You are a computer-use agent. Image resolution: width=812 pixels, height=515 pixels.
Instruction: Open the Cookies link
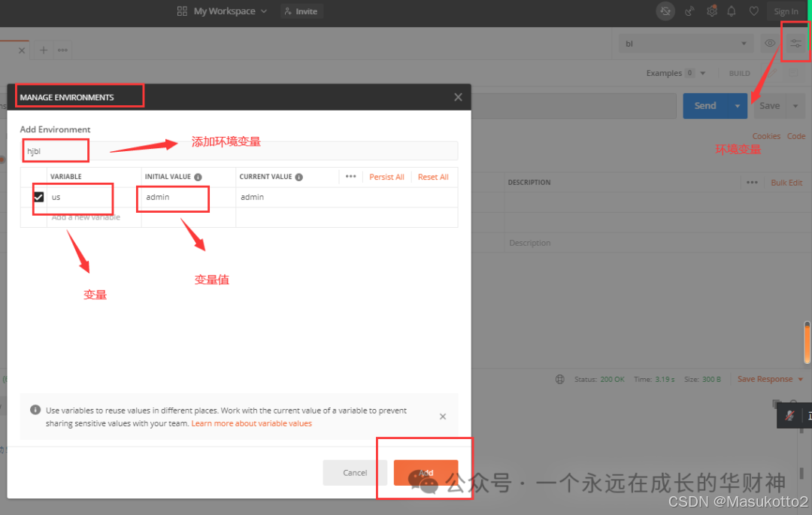[766, 136]
